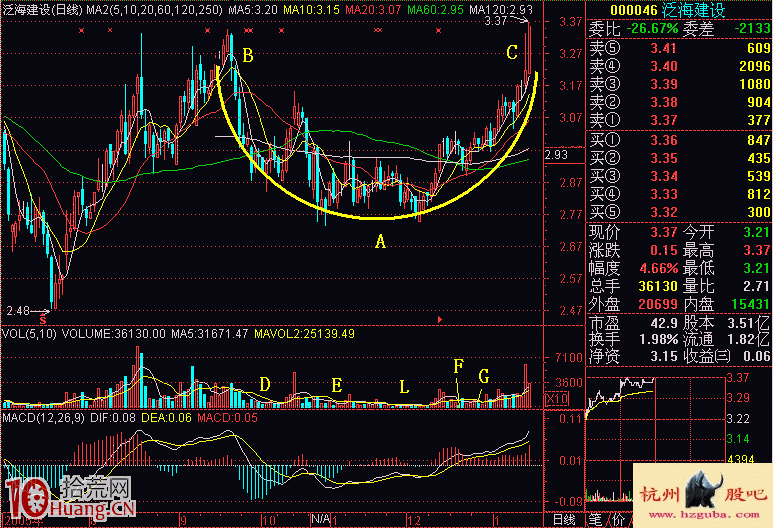Click the 外盘 value 20699
773x528 pixels.
click(x=659, y=304)
